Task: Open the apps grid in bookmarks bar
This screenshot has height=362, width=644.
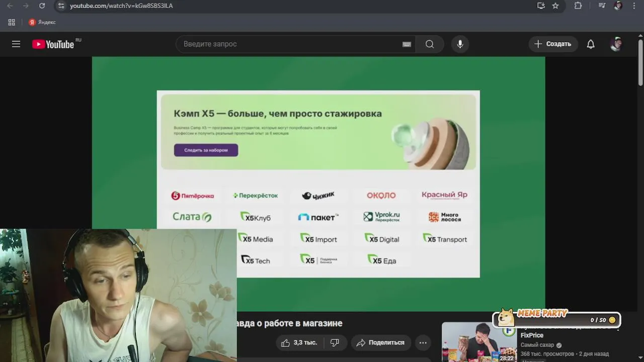Action: click(x=12, y=22)
